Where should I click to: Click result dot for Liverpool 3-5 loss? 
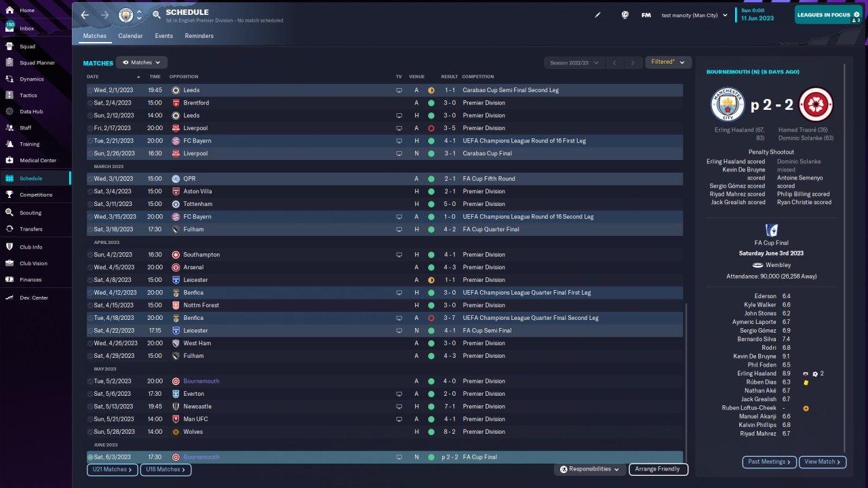431,128
